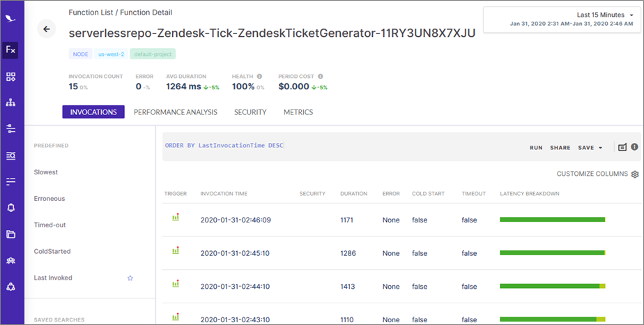
Task: Click trigger icon for 02:45:10 invocation
Action: tap(176, 250)
